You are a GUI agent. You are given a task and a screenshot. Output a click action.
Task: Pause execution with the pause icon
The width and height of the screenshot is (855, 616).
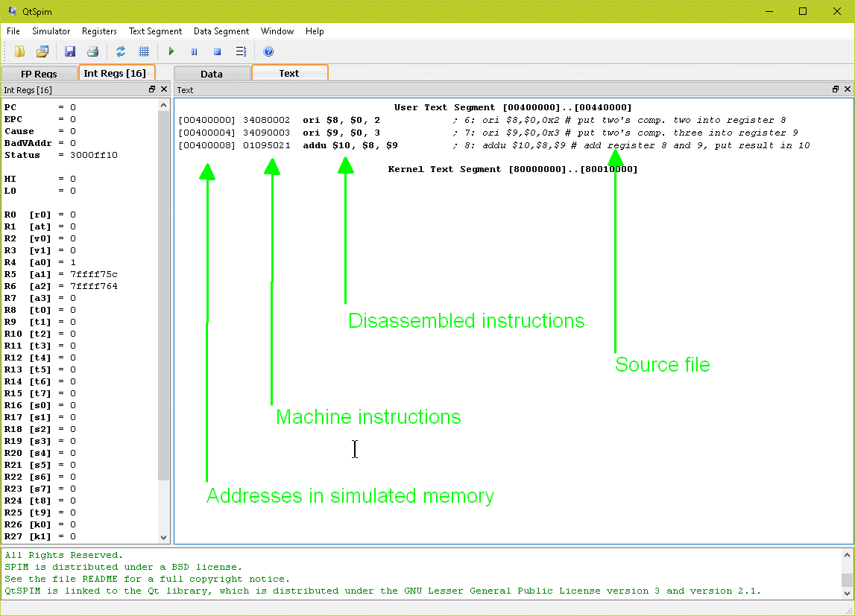195,51
